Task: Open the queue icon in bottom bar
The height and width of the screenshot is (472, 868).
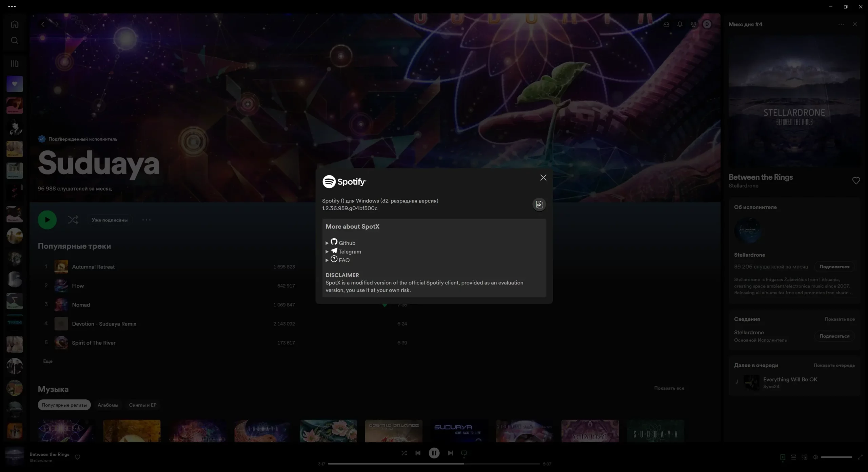Action: [793, 457]
